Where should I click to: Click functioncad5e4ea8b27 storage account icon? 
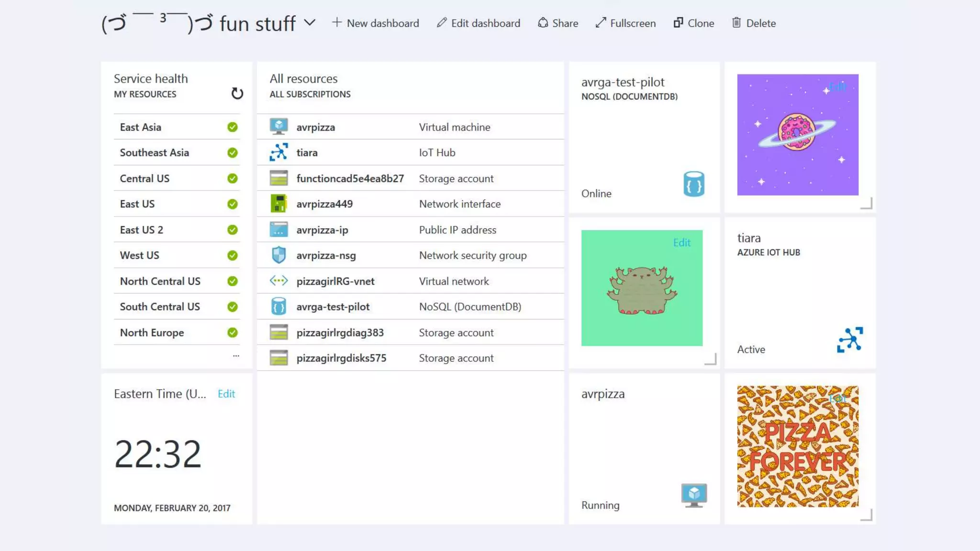pyautogui.click(x=278, y=178)
